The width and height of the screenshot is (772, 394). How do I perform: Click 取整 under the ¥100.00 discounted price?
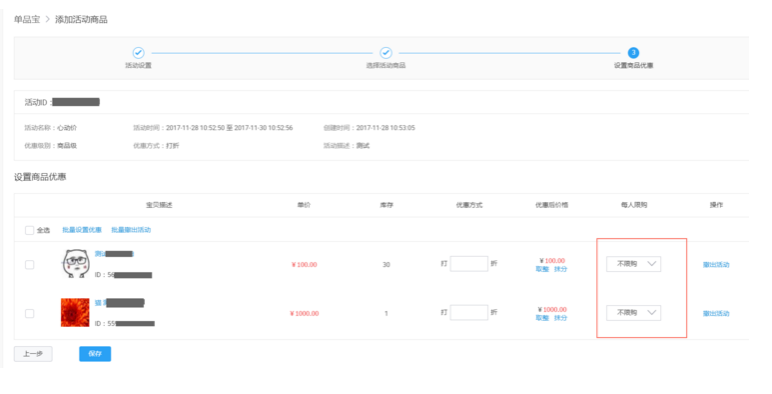click(x=542, y=269)
